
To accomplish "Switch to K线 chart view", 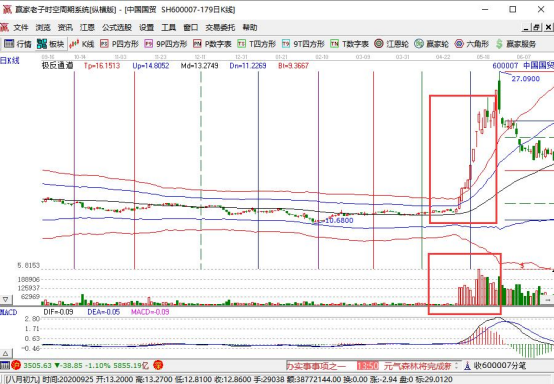I will click(x=82, y=44).
